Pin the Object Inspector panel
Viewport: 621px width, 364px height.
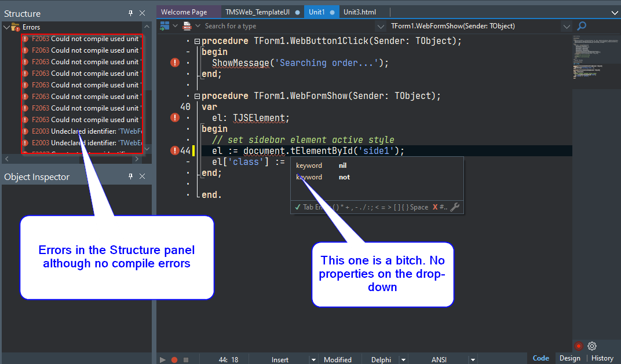131,177
